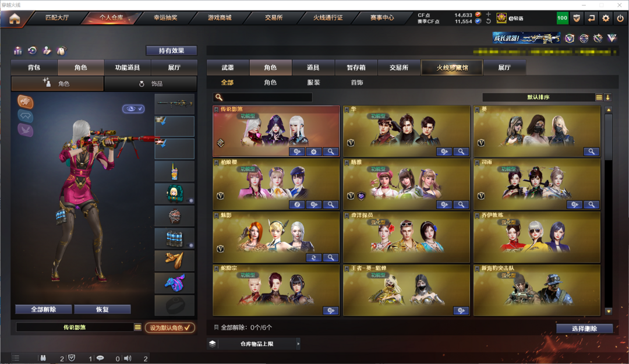629x364 pixels.
Task: Check the 全部解除 checkbox below the grid
Action: [x=216, y=327]
